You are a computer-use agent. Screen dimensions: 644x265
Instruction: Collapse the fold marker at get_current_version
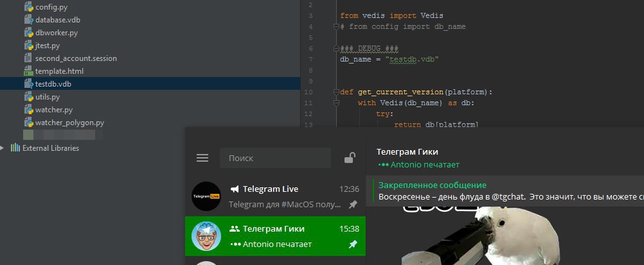pos(336,92)
